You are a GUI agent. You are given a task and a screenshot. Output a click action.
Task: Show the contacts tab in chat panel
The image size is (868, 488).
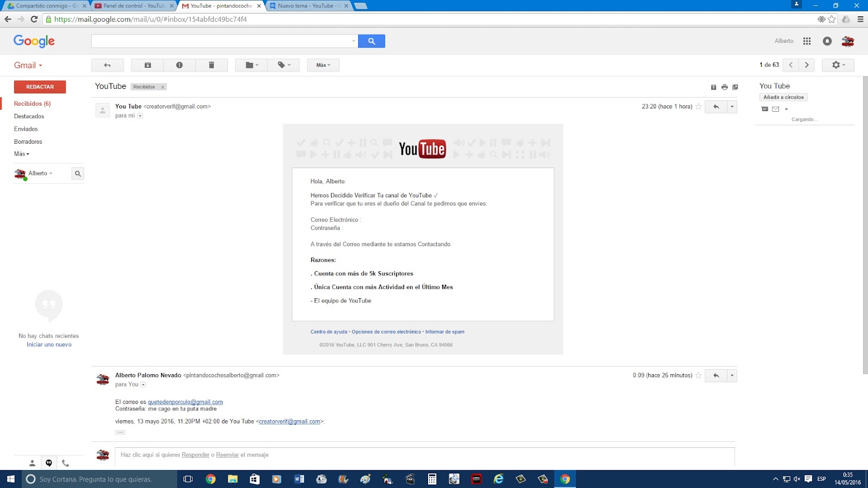pyautogui.click(x=33, y=463)
